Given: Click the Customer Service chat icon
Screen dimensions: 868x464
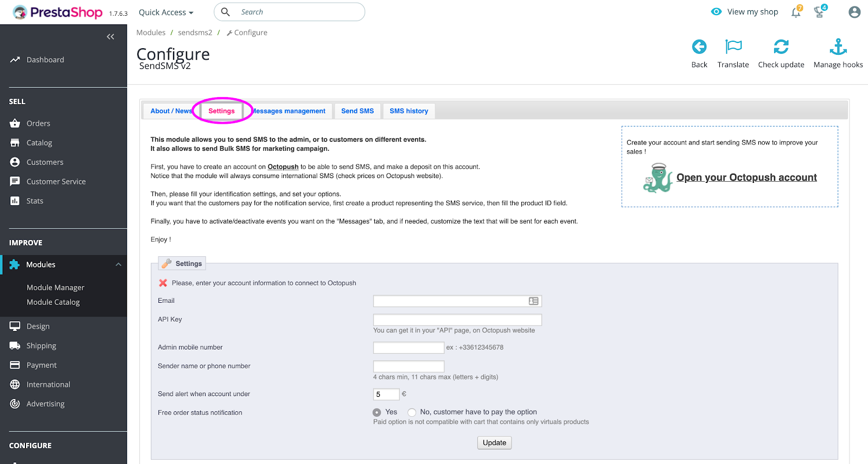Looking at the screenshot, I should coord(15,181).
